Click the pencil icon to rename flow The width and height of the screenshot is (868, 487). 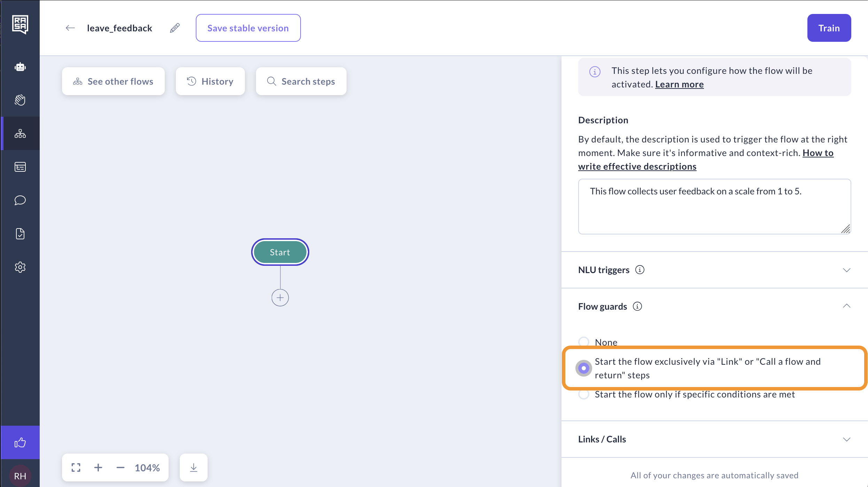coord(175,28)
